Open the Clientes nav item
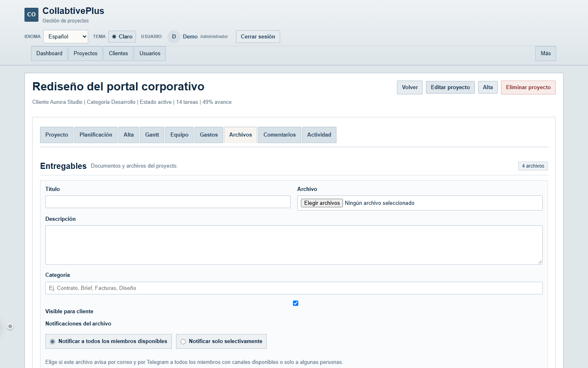Screen dimensions: 588x368 pyautogui.click(x=118, y=54)
